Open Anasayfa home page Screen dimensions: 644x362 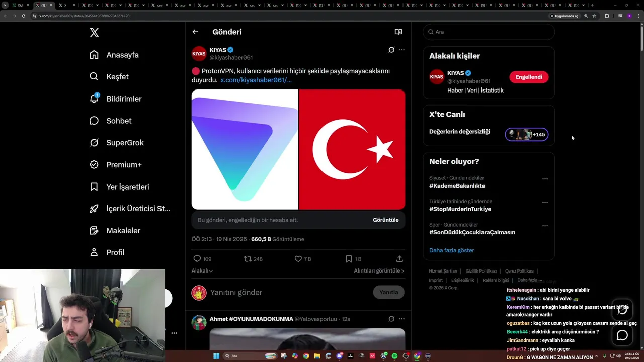coord(114,55)
